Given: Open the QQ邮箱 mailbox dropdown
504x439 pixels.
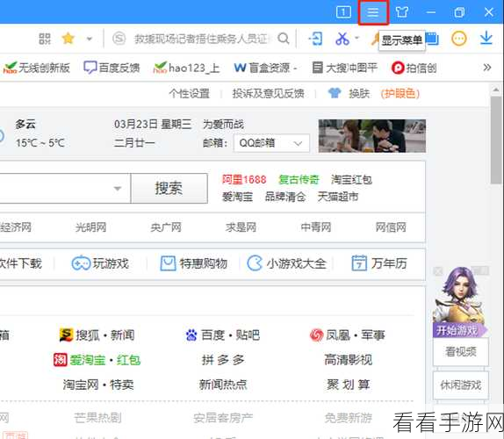Looking at the screenshot, I should [271, 143].
